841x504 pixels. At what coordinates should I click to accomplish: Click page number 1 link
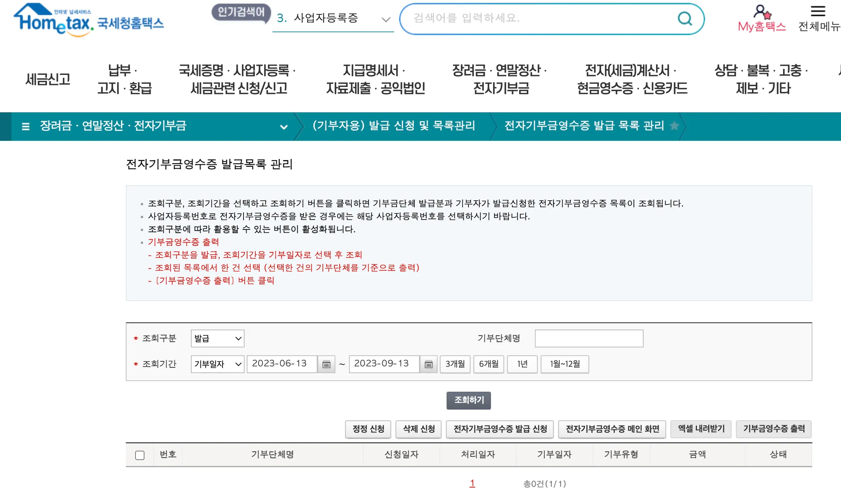tap(472, 483)
